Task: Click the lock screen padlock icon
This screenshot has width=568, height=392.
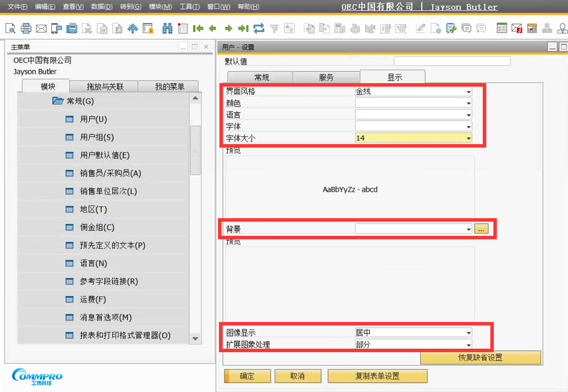Action: pos(148,28)
